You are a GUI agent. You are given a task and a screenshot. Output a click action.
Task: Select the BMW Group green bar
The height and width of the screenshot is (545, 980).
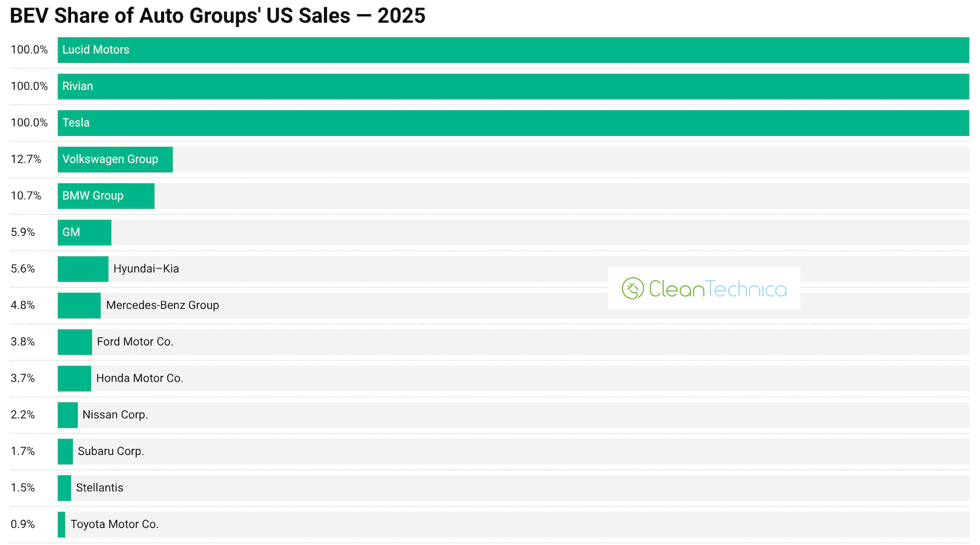click(x=106, y=196)
